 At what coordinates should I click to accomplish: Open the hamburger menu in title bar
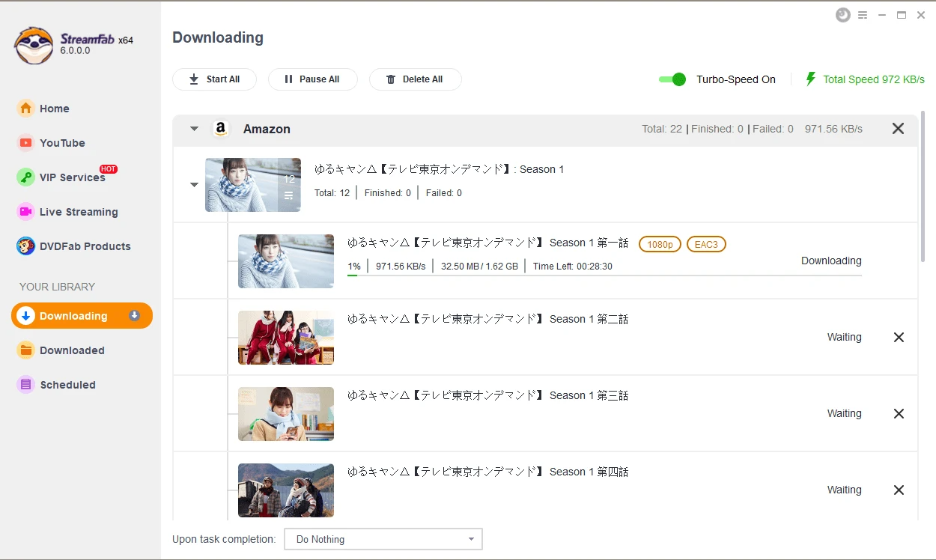click(863, 15)
